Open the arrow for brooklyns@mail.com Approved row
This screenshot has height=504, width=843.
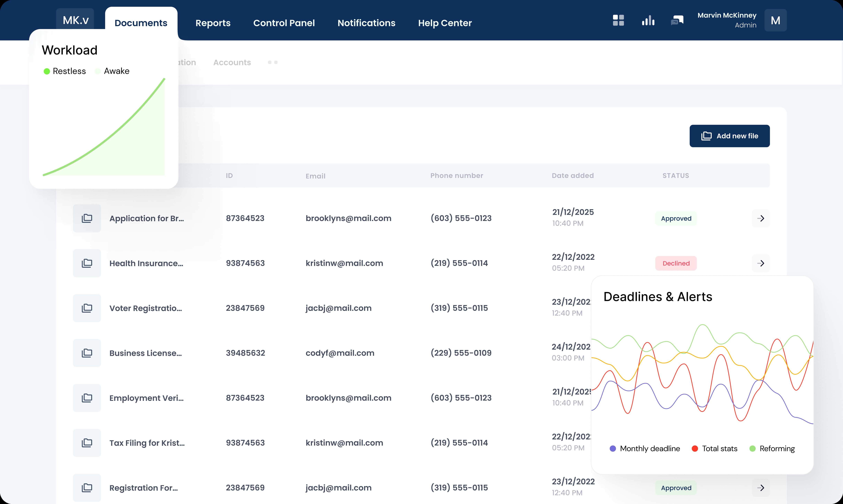[x=761, y=218]
